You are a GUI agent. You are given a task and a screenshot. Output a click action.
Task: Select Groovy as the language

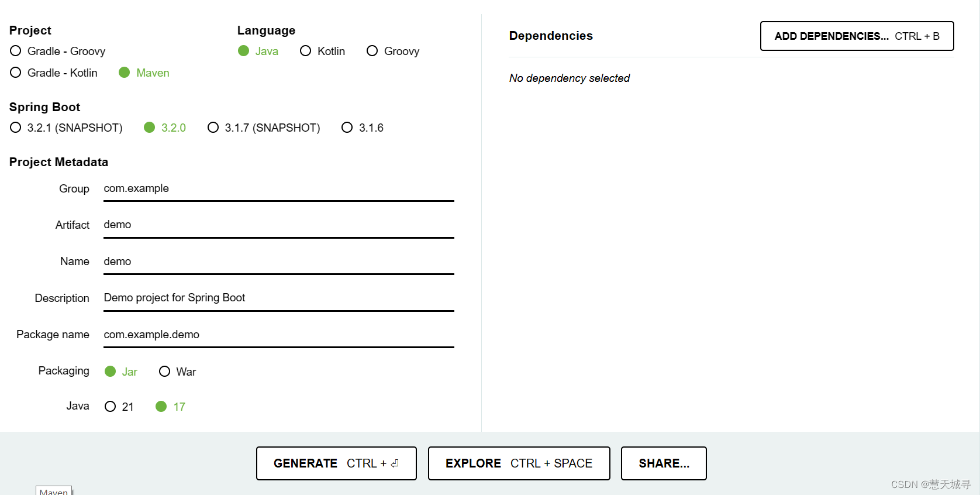(x=393, y=51)
